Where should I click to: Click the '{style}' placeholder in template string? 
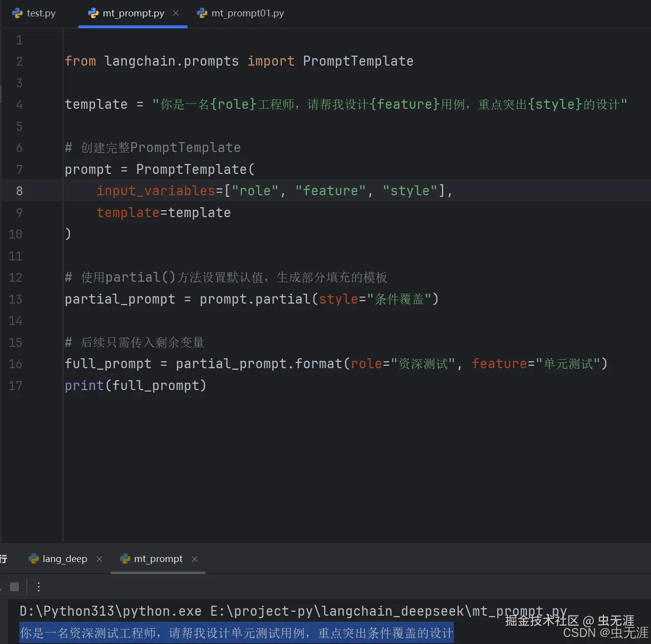pyautogui.click(x=555, y=104)
